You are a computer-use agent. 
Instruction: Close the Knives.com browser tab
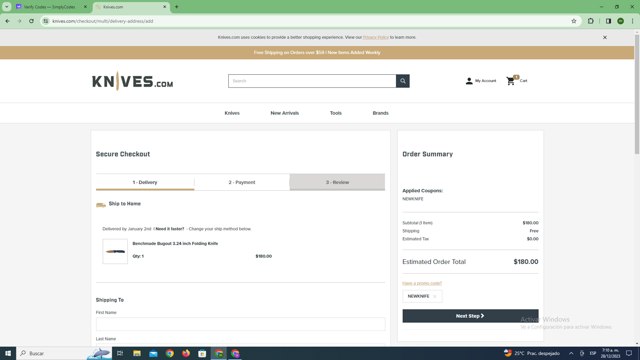tap(164, 7)
